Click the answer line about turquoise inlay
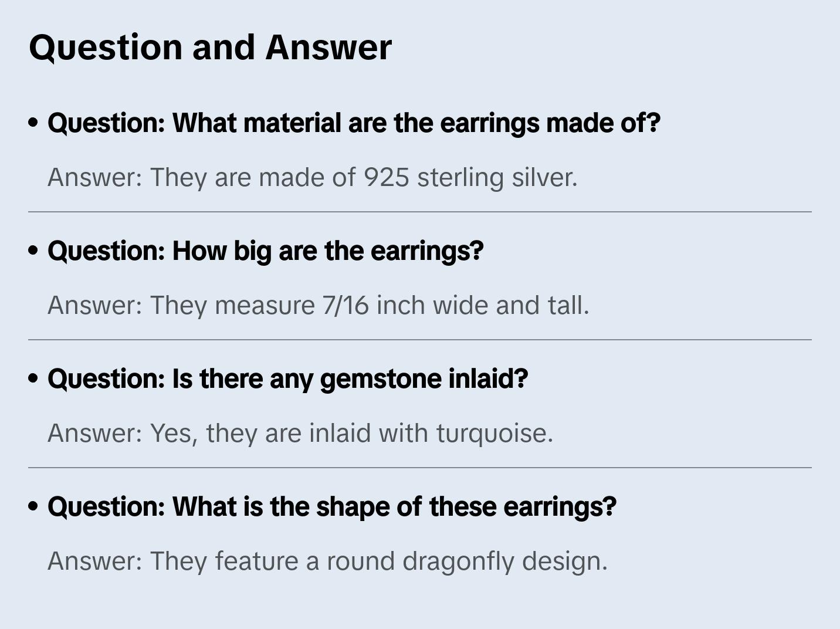 point(300,433)
